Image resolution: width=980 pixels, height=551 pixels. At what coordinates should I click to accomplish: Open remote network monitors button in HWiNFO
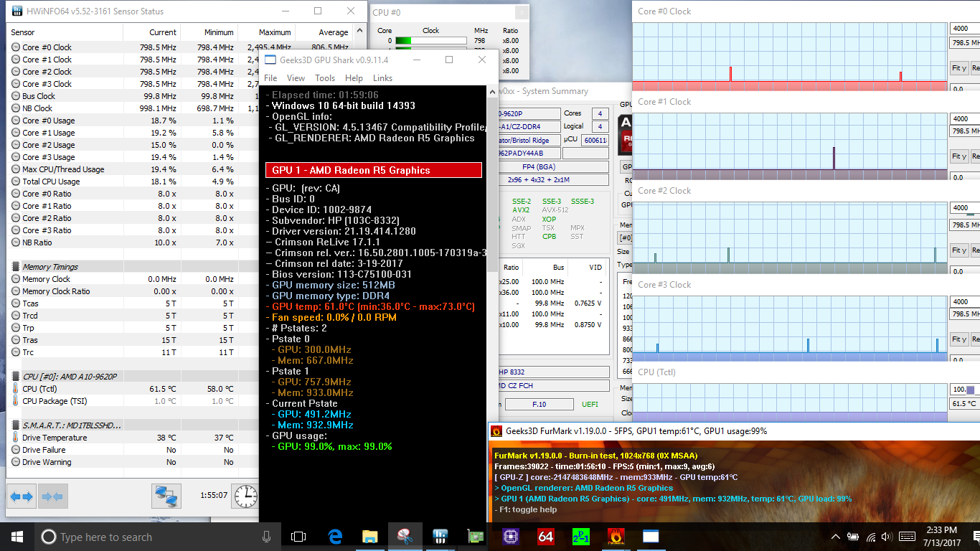pos(167,496)
